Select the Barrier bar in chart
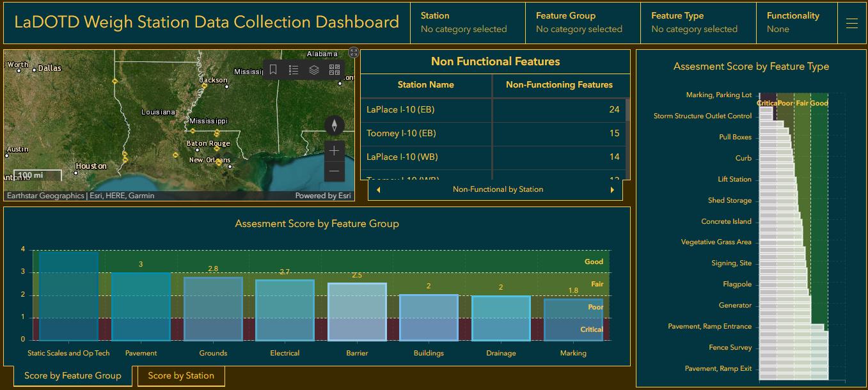This screenshot has height=390, width=868. pyautogui.click(x=357, y=312)
